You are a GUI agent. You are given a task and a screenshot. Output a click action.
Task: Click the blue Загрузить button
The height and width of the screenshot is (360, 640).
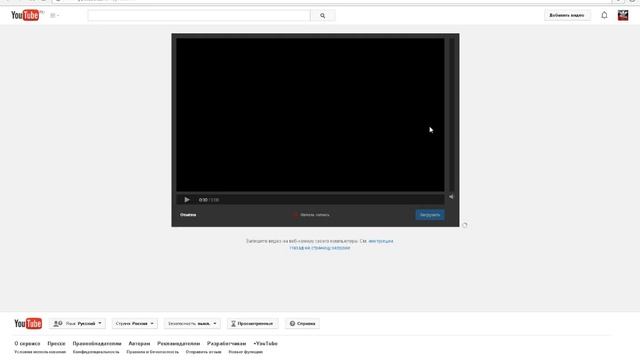430,215
